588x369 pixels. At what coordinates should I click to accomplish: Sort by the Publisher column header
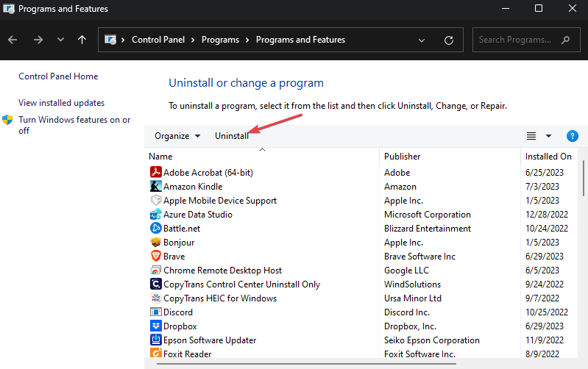point(450,157)
